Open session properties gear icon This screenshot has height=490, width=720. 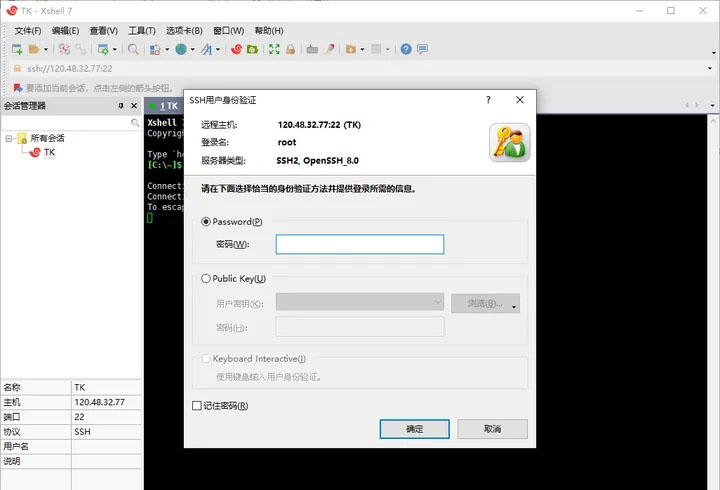coord(103,49)
